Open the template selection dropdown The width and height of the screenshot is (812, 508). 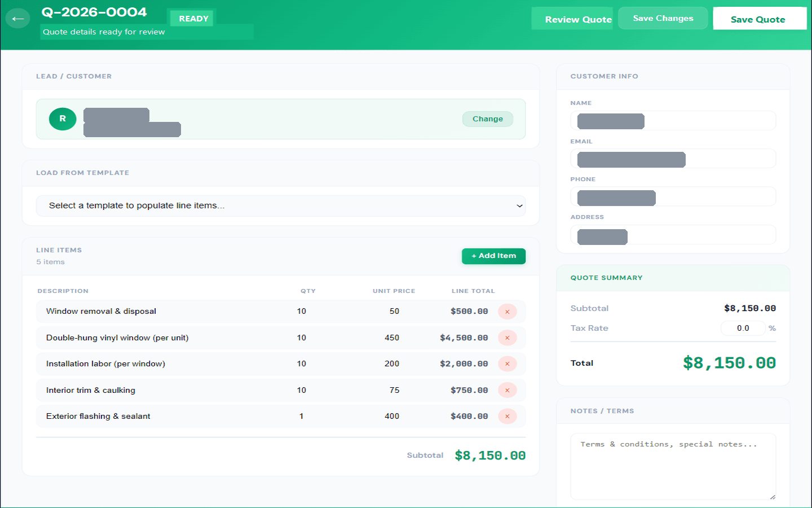click(281, 206)
